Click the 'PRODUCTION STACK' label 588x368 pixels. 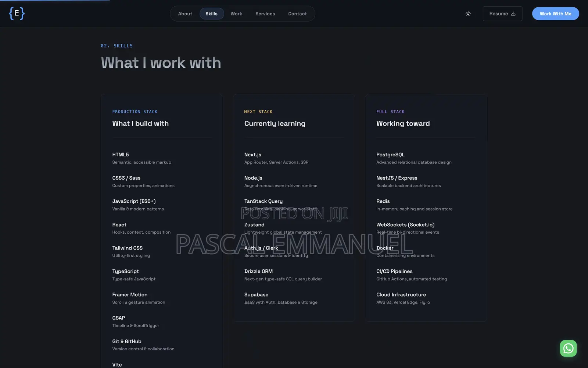(135, 112)
